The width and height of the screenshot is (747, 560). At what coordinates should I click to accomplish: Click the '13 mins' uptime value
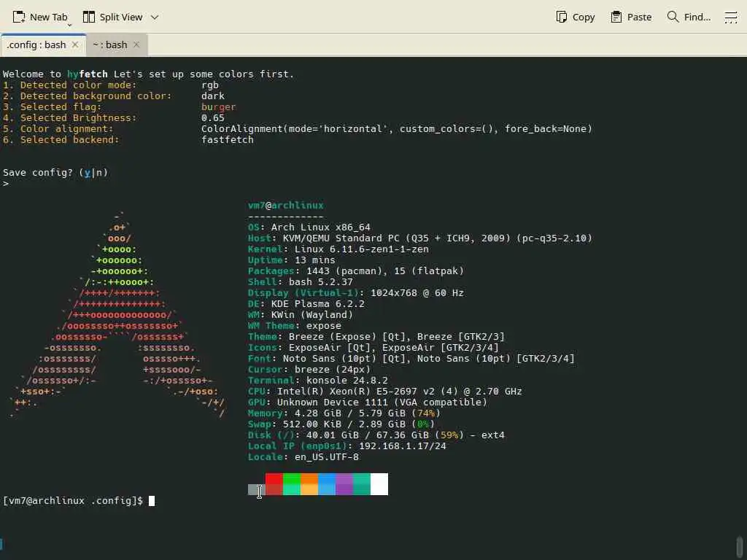pos(315,260)
